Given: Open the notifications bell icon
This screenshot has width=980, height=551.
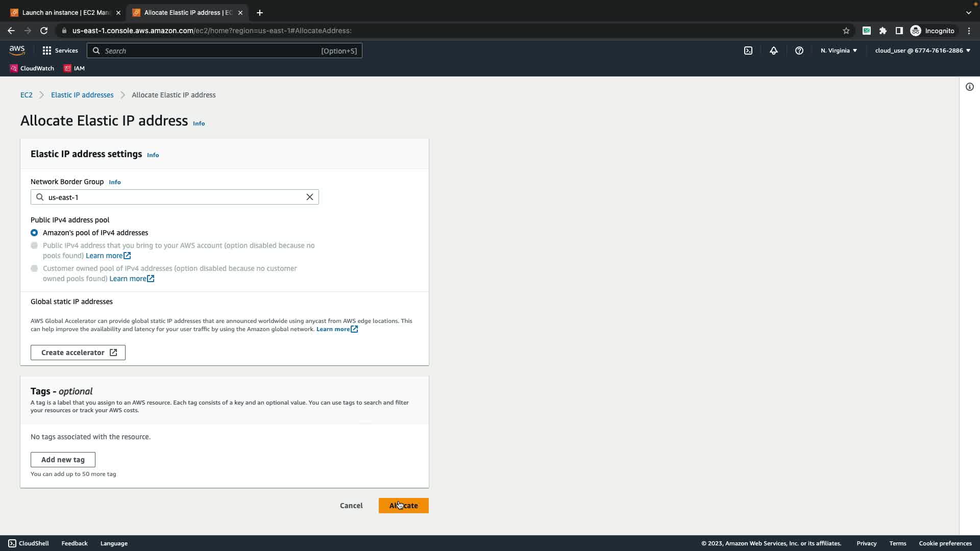Looking at the screenshot, I should pyautogui.click(x=774, y=51).
